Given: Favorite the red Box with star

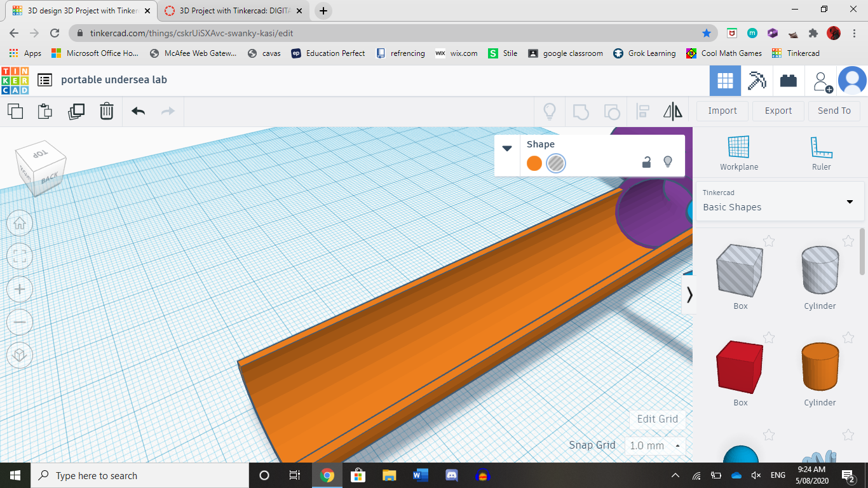Looking at the screenshot, I should pos(769,337).
